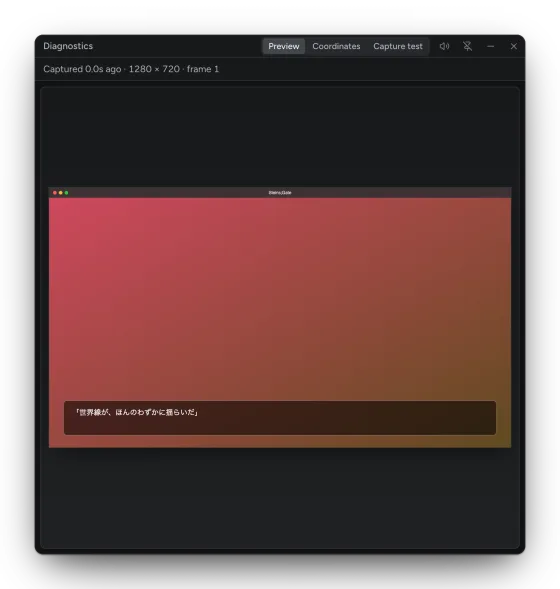This screenshot has width=560, height=589.
Task: Minimize the Diagnostics window
Action: tap(491, 46)
